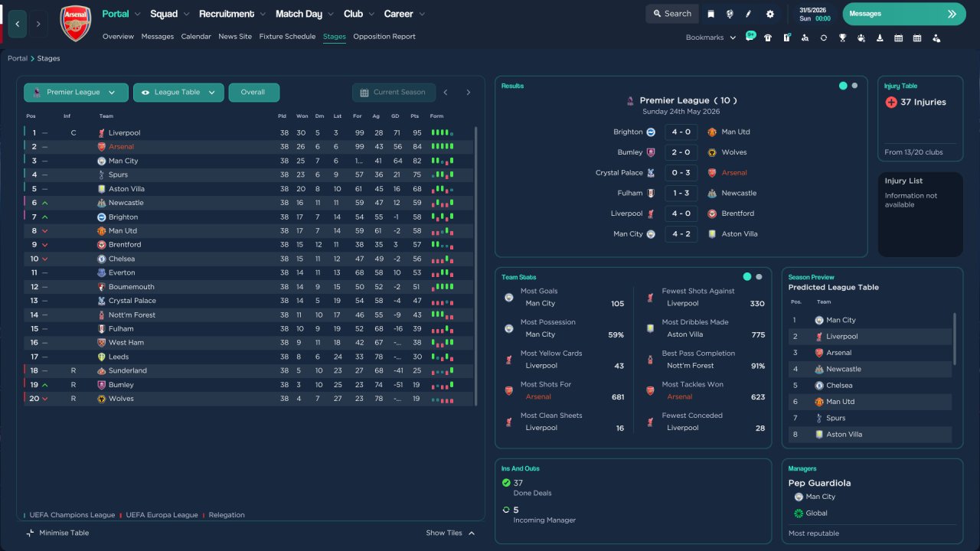Click the league table vertical scrollbar
Viewport: 980px width, 551px height.
click(x=475, y=265)
